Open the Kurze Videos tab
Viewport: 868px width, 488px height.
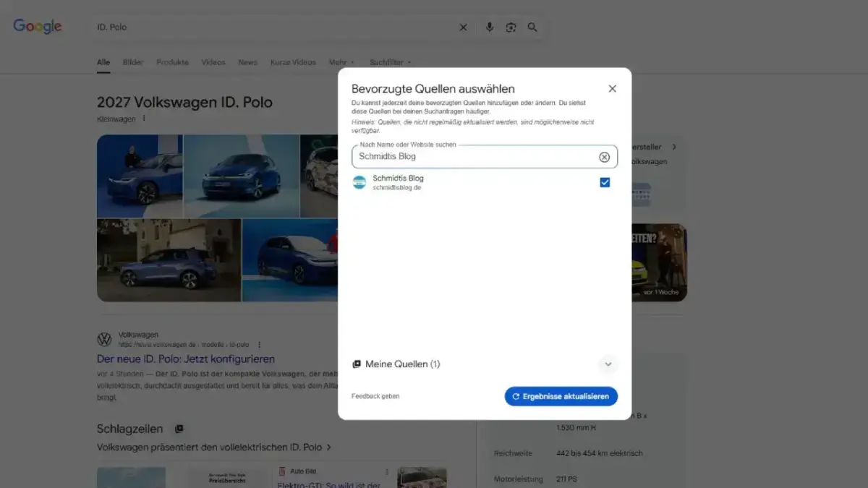click(x=293, y=62)
